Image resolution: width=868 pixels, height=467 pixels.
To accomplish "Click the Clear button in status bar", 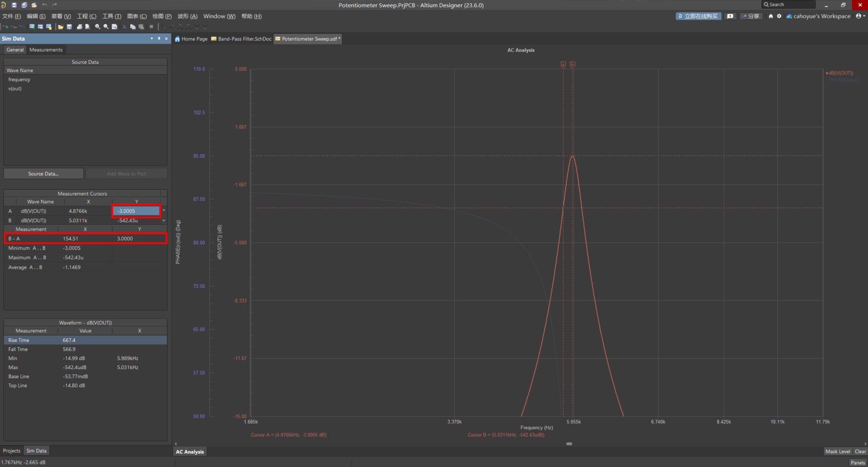I will [860, 452].
